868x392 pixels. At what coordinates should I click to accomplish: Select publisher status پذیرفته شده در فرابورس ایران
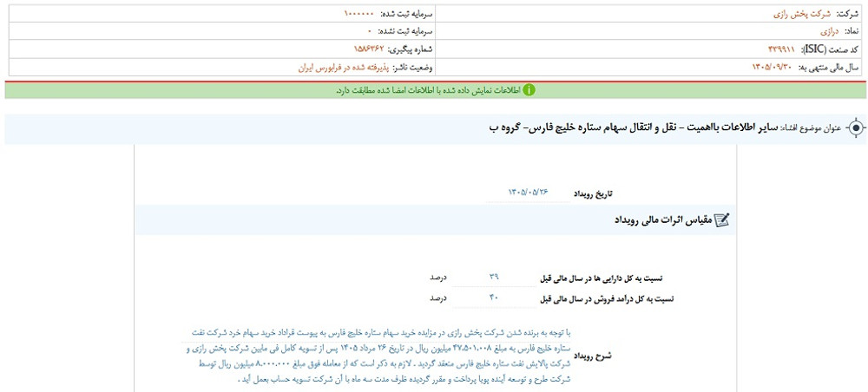343,67
